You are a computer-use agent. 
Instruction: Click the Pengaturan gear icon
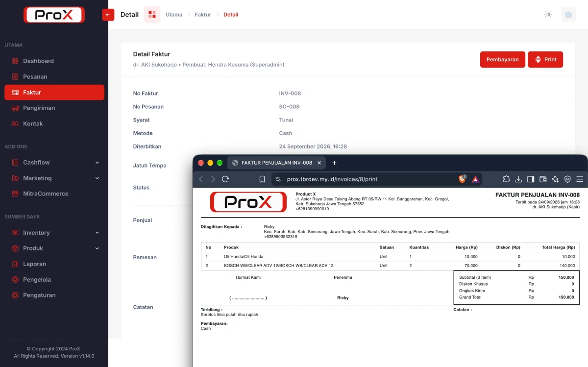(x=15, y=295)
